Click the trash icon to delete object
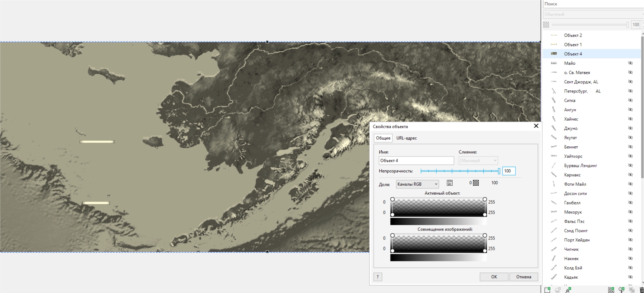Screen dimensions: 644x293 coord(642,290)
